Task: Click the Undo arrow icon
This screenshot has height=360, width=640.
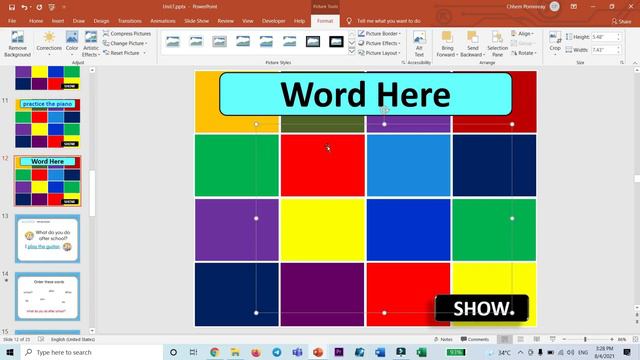Action: (x=24, y=7)
